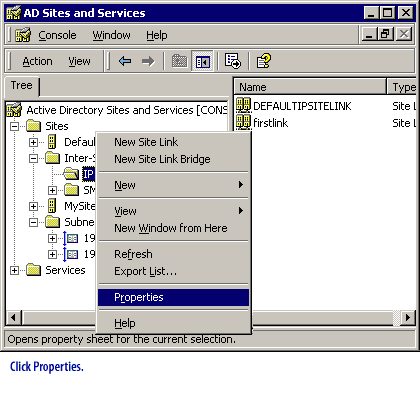Click the Services folder icon in tree
The width and height of the screenshot is (420, 400).
click(x=33, y=270)
